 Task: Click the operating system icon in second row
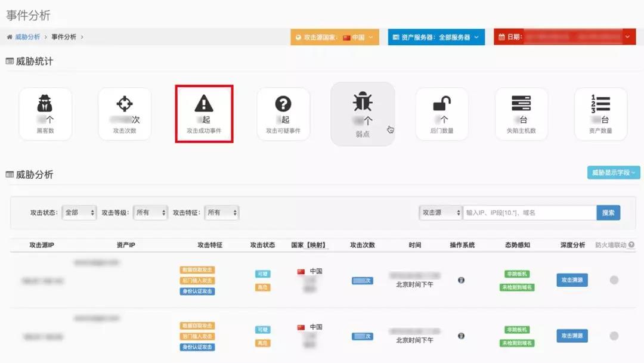(x=461, y=336)
